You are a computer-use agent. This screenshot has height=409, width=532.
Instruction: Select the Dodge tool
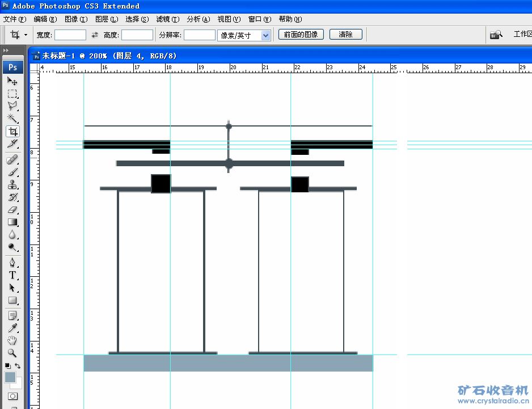12,247
